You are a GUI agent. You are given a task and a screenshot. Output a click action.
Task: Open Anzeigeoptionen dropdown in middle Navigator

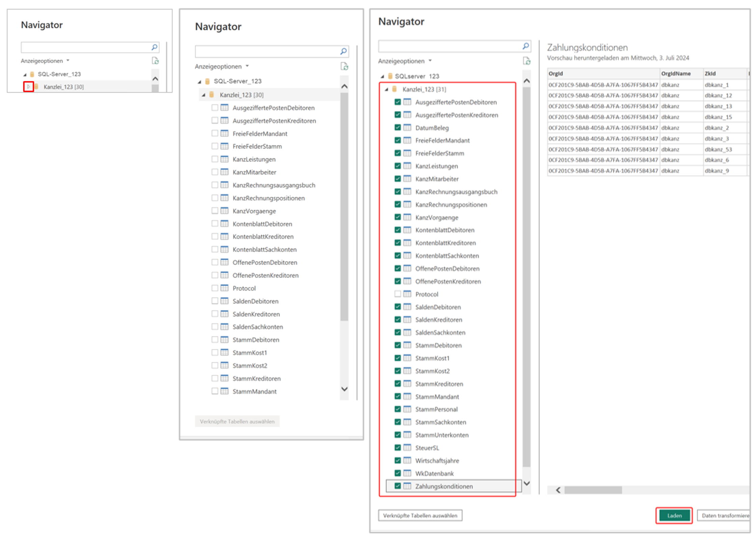222,66
